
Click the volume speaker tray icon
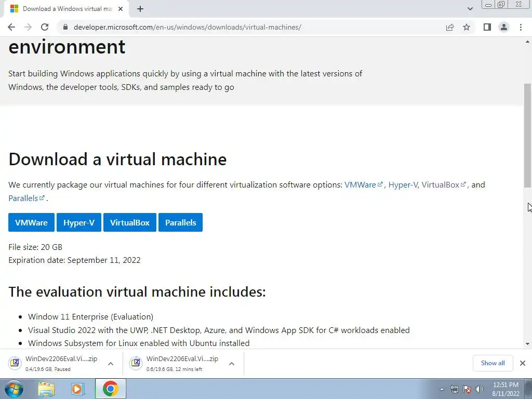pos(480,389)
